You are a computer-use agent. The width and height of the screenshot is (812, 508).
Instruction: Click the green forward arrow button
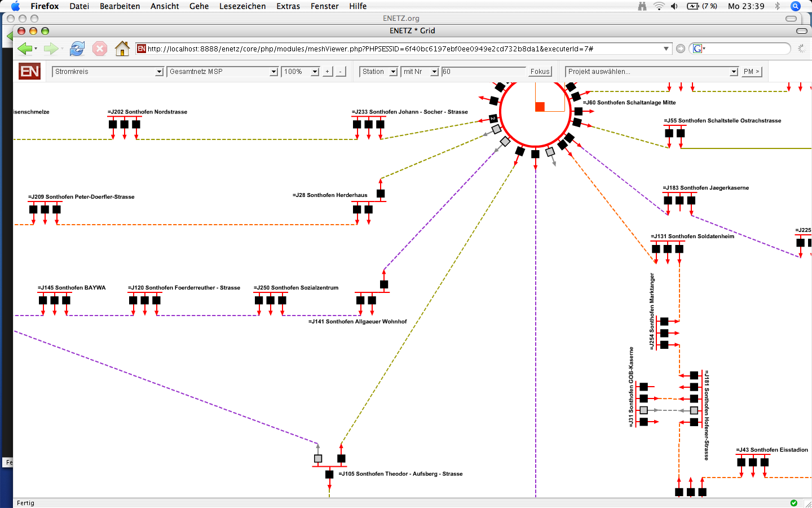51,49
